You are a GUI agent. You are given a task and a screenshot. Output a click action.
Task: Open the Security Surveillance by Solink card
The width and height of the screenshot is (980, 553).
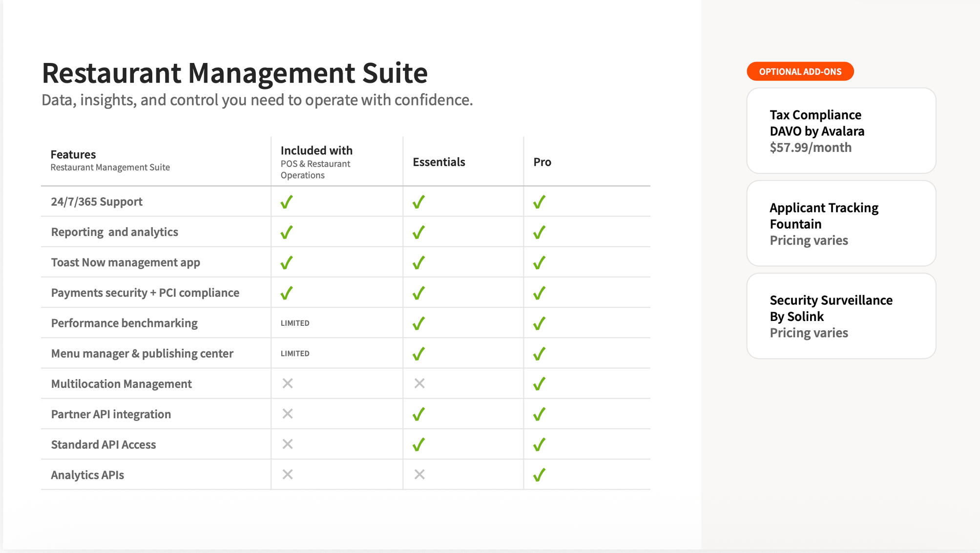tap(841, 316)
